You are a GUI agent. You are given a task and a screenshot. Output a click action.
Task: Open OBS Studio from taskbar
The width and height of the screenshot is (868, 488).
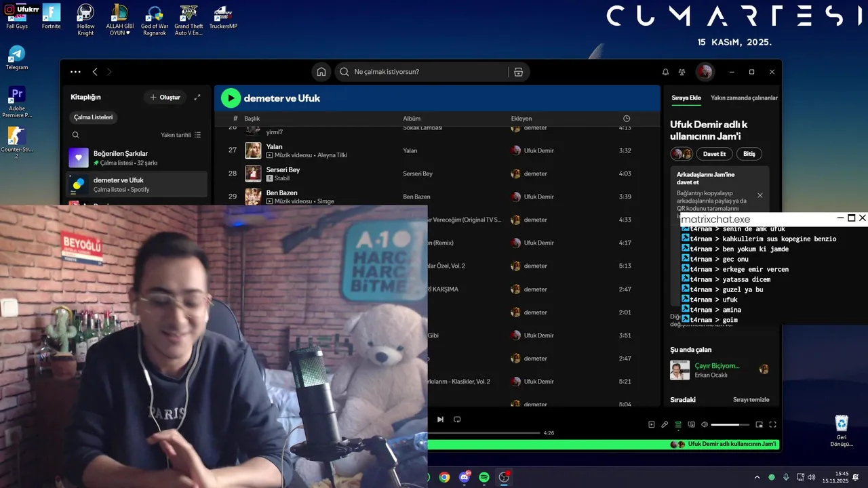pyautogui.click(x=504, y=477)
